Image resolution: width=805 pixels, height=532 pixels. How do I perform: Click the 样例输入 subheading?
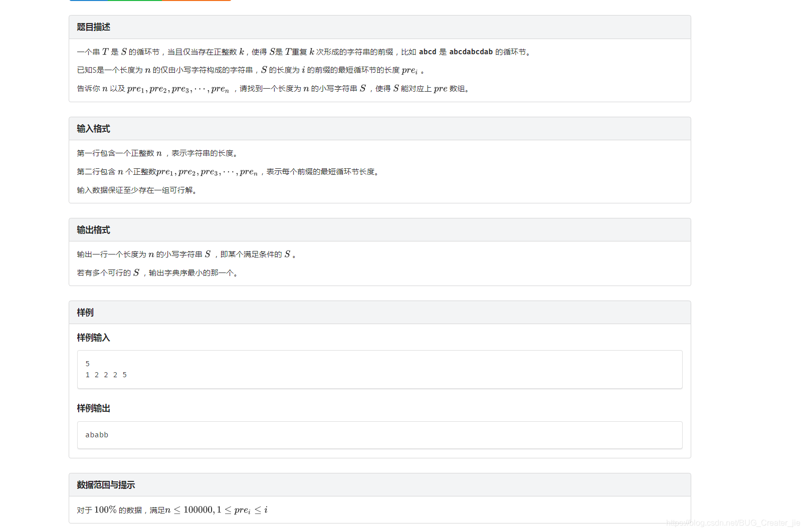[93, 338]
